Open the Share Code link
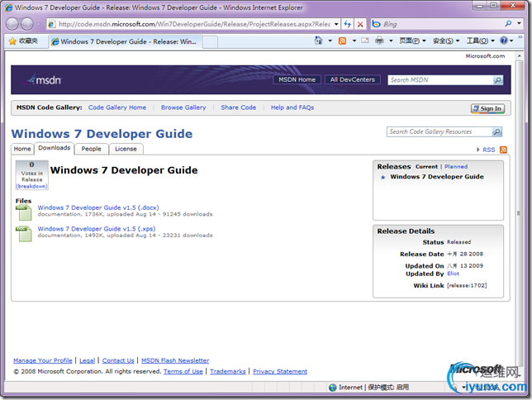 click(238, 107)
